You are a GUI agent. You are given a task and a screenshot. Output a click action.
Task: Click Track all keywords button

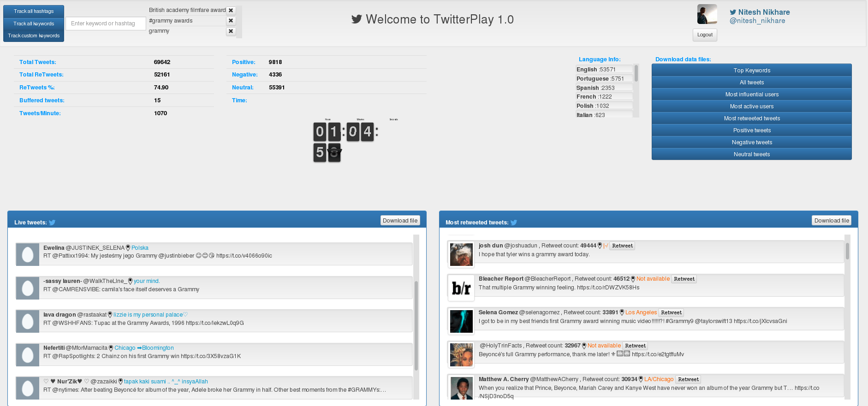(34, 24)
